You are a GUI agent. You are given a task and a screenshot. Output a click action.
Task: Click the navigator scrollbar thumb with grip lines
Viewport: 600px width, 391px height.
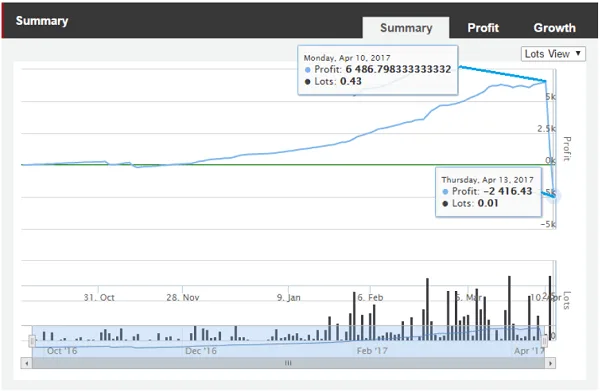(x=288, y=363)
